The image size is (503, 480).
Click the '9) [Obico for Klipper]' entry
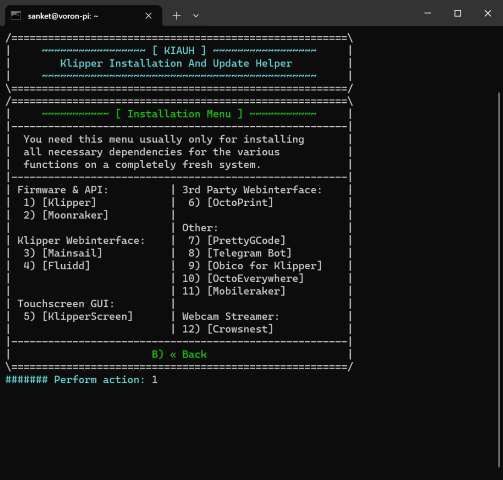(255, 266)
